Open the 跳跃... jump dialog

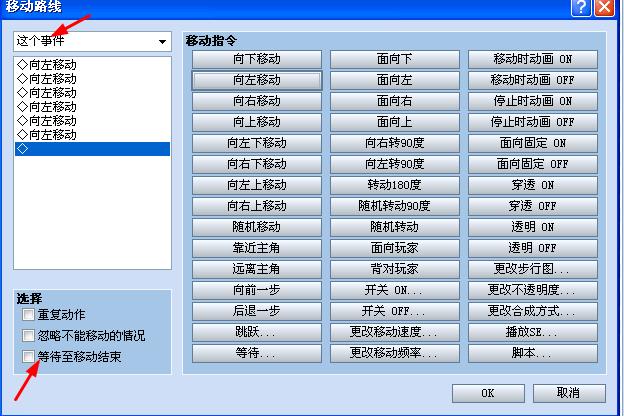click(257, 332)
